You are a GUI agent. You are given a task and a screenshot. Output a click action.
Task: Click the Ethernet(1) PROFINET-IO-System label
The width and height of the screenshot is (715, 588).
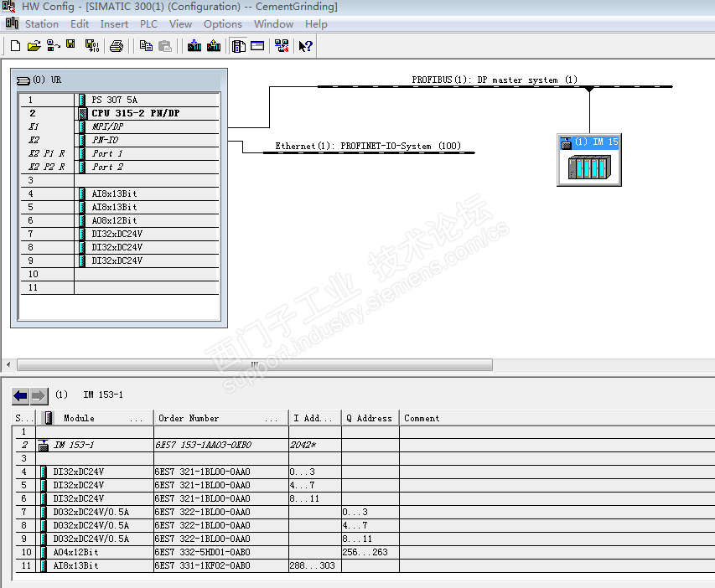pyautogui.click(x=367, y=146)
